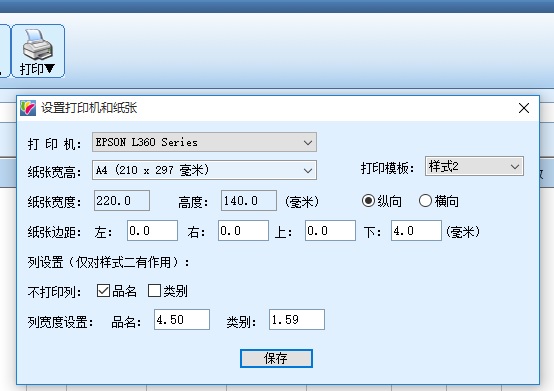This screenshot has width=554, height=391.
Task: Click the 设置打印机和纸张 dialog title
Action: pyautogui.click(x=89, y=108)
